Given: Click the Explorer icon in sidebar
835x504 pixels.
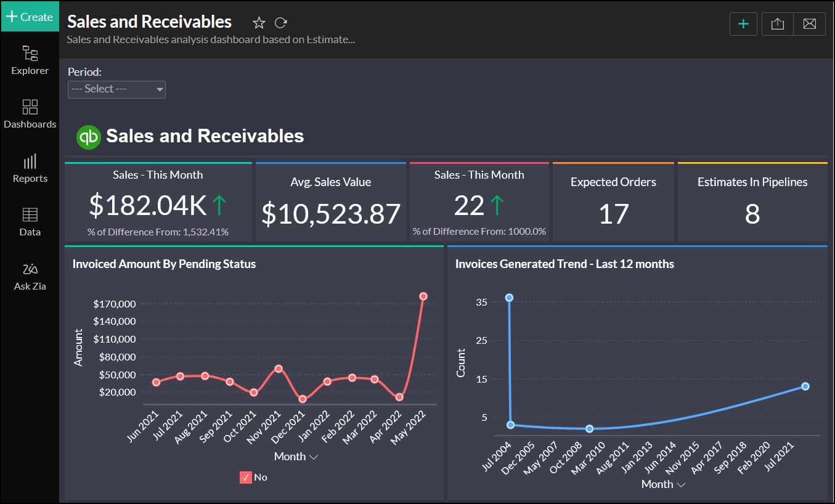Looking at the screenshot, I should click(x=30, y=54).
